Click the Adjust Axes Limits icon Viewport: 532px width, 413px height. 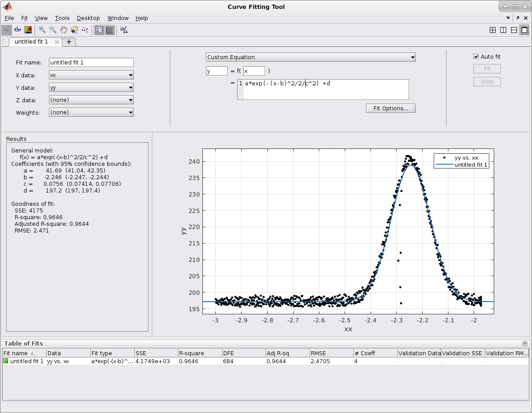pyautogui.click(x=124, y=30)
